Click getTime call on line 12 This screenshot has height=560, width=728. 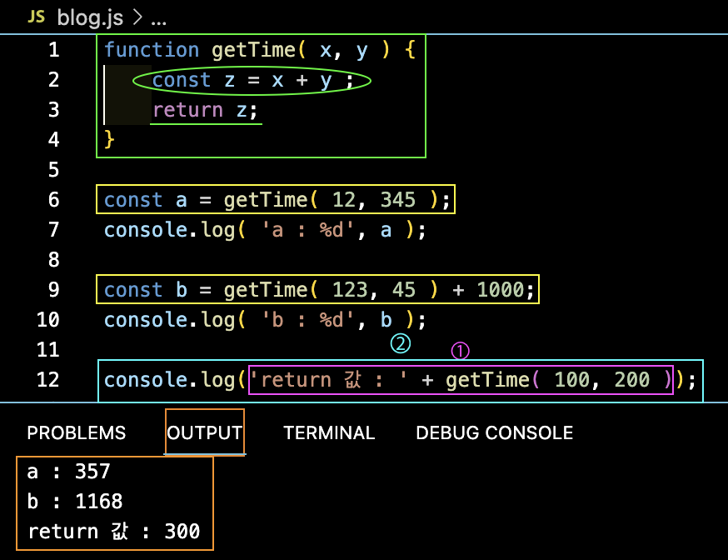487,380
